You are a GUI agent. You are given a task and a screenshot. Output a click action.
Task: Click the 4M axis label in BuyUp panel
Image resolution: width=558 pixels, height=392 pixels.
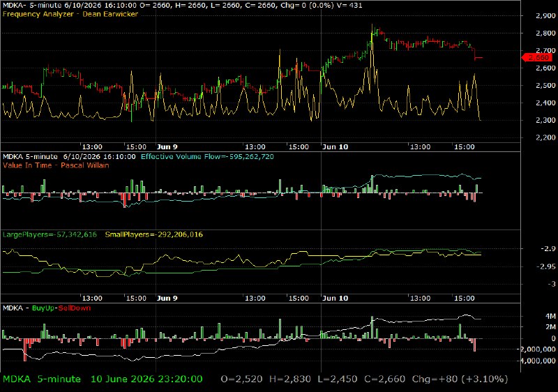pos(550,316)
